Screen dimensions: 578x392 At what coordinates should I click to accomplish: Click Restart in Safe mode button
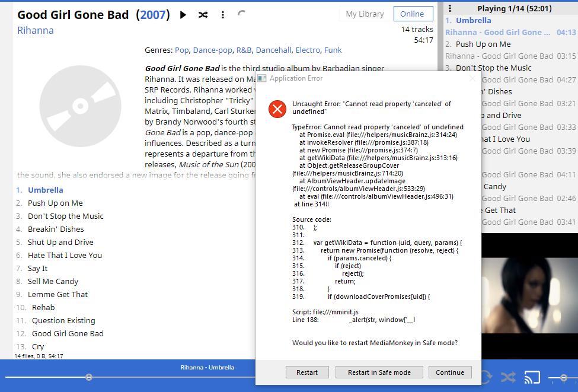379,372
